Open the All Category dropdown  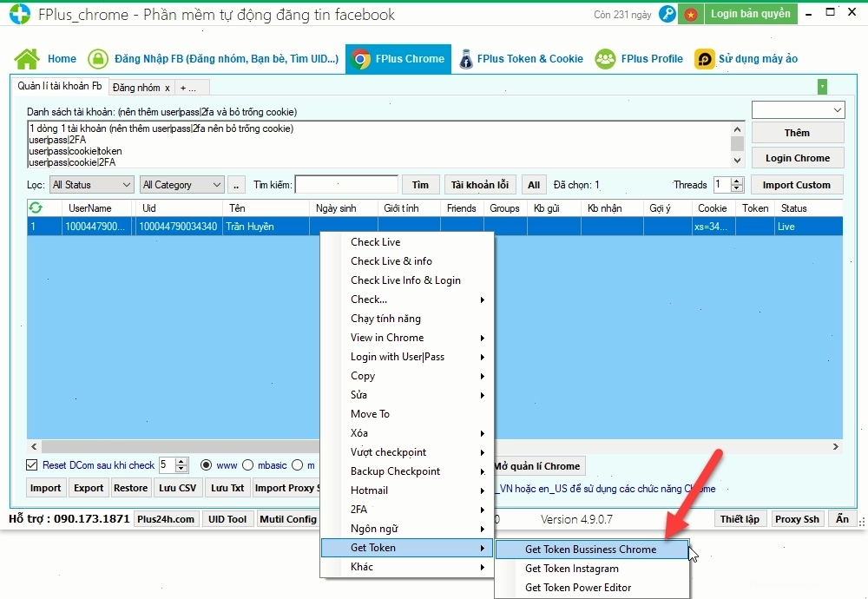tap(181, 184)
